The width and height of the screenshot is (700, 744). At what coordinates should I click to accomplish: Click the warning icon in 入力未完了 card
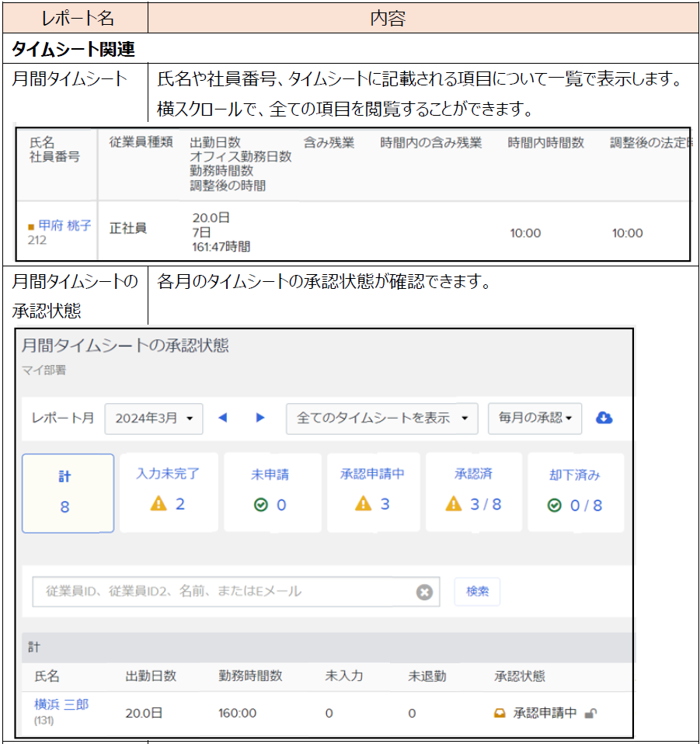click(158, 505)
